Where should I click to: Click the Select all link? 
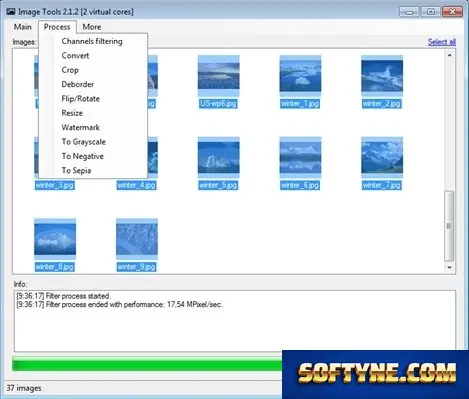pyautogui.click(x=442, y=42)
